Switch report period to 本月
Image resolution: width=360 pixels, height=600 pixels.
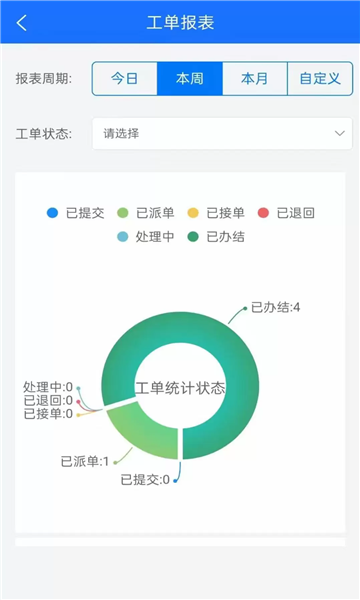coord(255,78)
